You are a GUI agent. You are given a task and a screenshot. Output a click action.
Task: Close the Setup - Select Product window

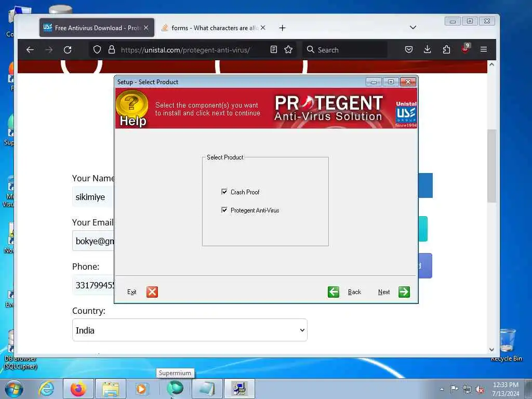pos(408,82)
